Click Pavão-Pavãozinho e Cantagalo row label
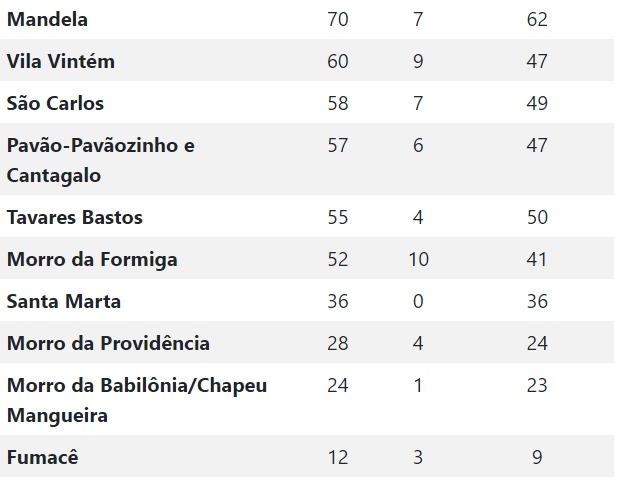Viewport: 618px width, 492px height. pyautogui.click(x=101, y=160)
